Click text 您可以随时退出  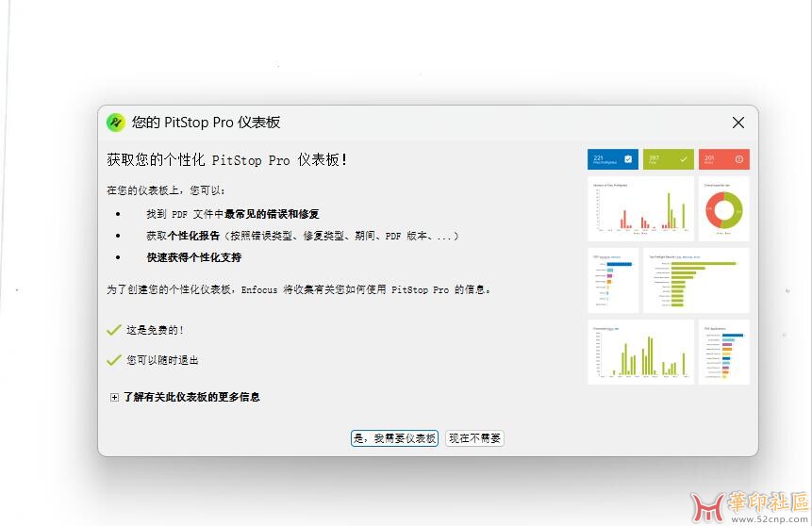(162, 360)
